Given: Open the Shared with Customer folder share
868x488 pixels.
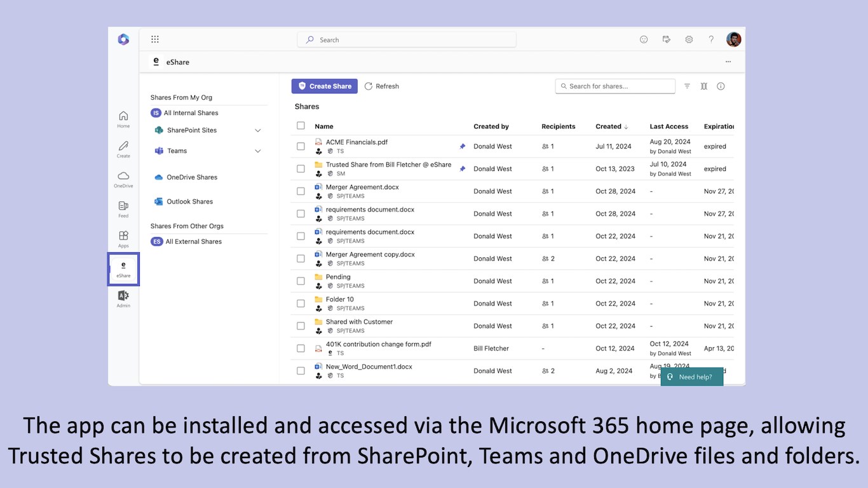Looking at the screenshot, I should 359,322.
